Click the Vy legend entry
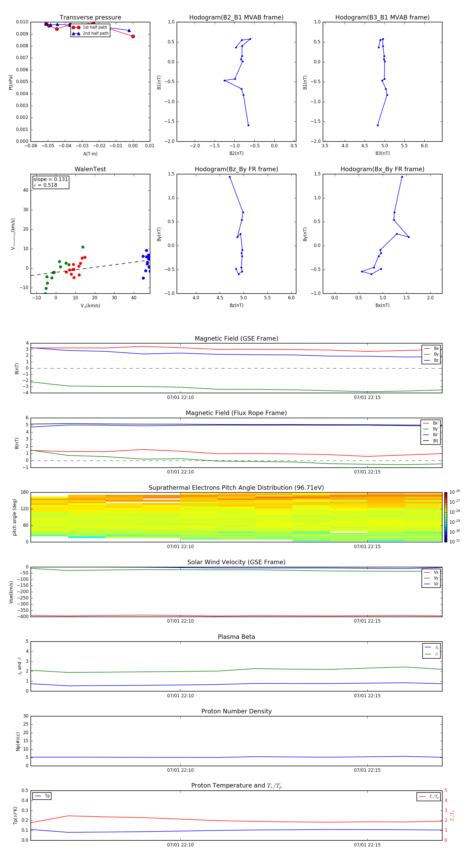 click(x=431, y=578)
